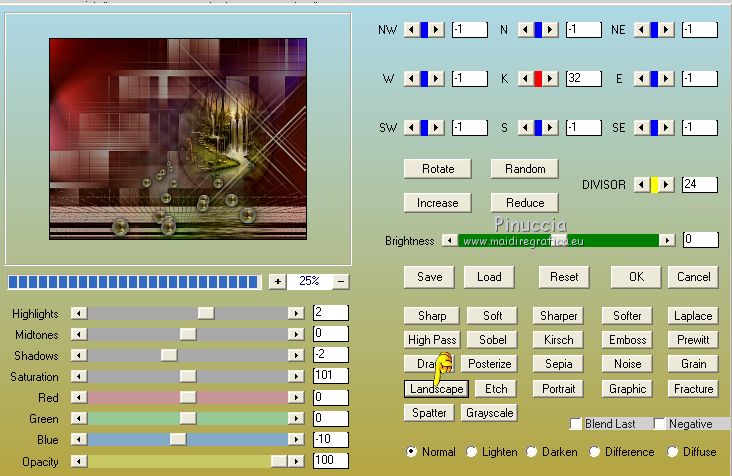Toggle the Negative checkbox
Screen dimensions: 732x476
660,424
